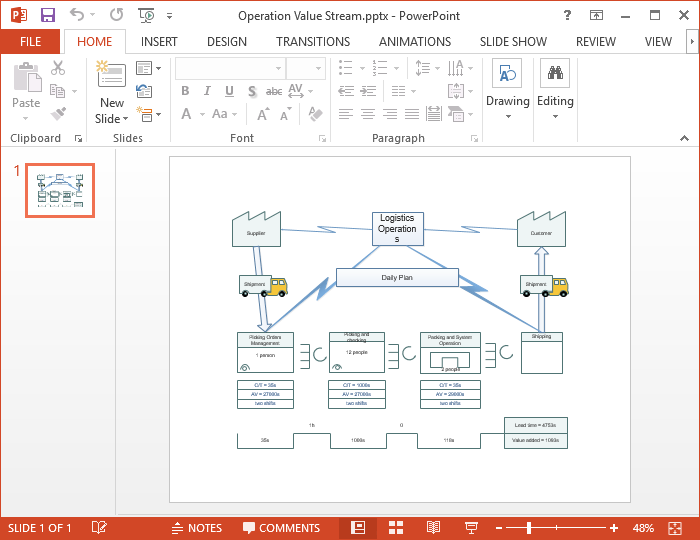
Task: Open the New Slide dropdown menu
Action: click(x=112, y=119)
